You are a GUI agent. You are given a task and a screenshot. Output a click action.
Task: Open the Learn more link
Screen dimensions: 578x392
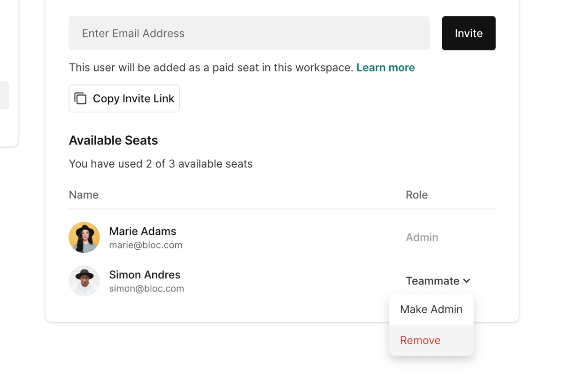(385, 68)
